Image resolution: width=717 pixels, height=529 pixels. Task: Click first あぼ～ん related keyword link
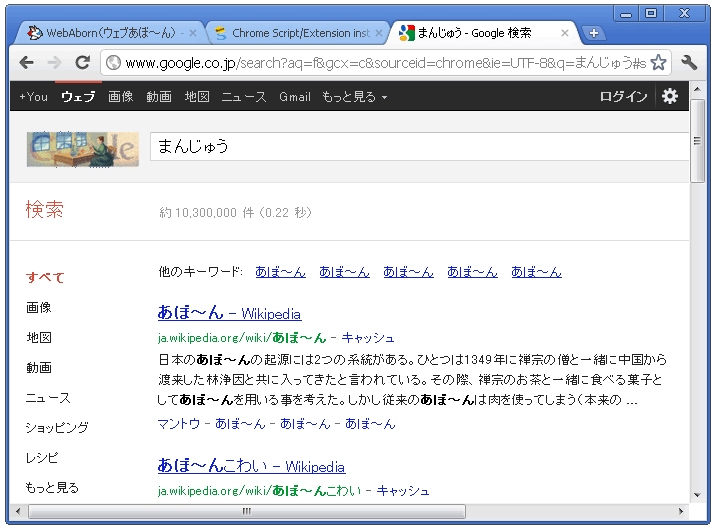coord(280,273)
